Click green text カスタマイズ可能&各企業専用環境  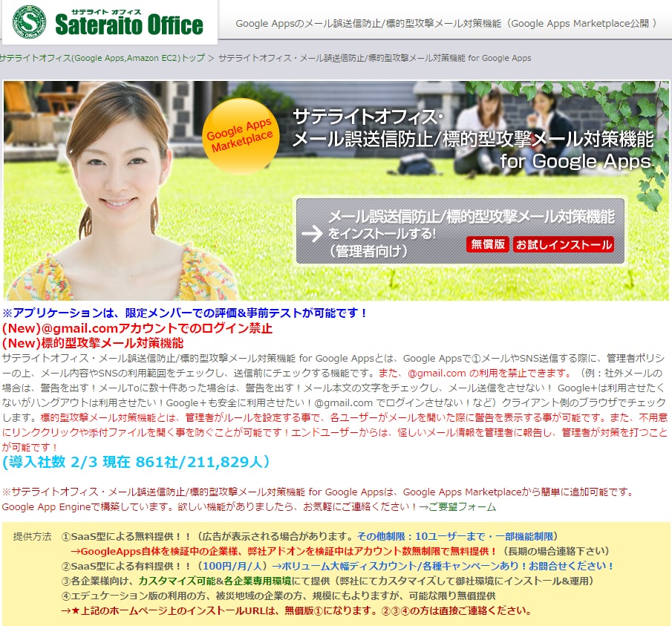pos(215,581)
